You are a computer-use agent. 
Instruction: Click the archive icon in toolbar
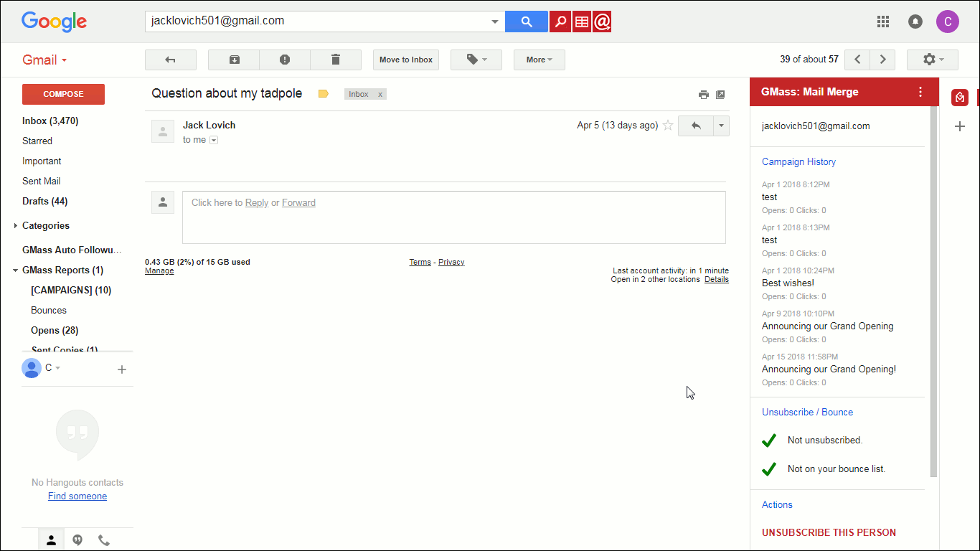pos(234,60)
